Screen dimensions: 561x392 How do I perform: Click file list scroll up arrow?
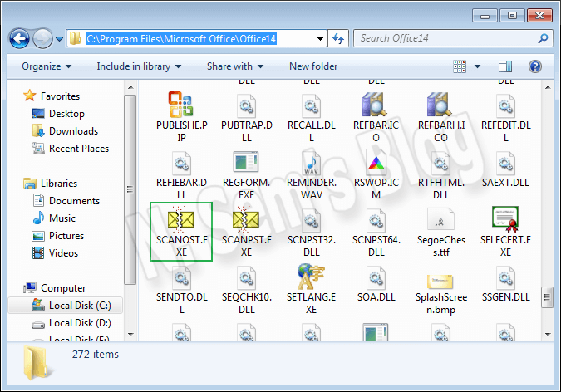tap(548, 87)
